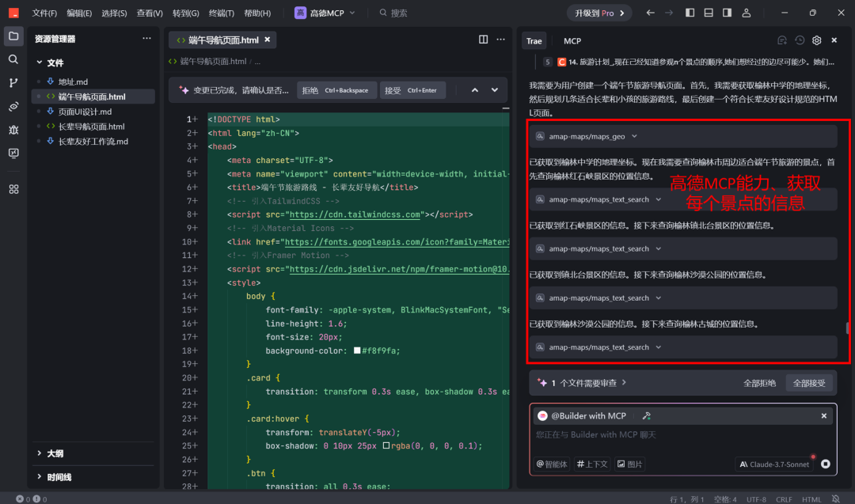The width and height of the screenshot is (855, 504).
Task: Navigate back with the left arrow
Action: [x=650, y=13]
